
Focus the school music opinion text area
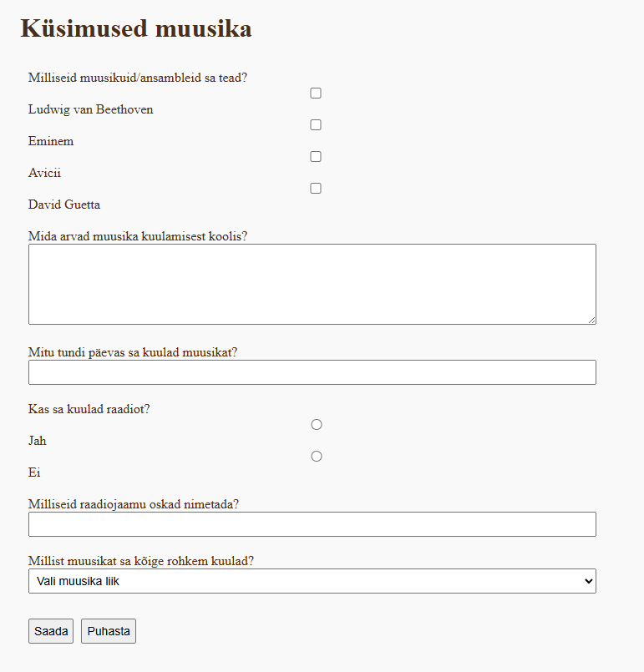[x=312, y=284]
